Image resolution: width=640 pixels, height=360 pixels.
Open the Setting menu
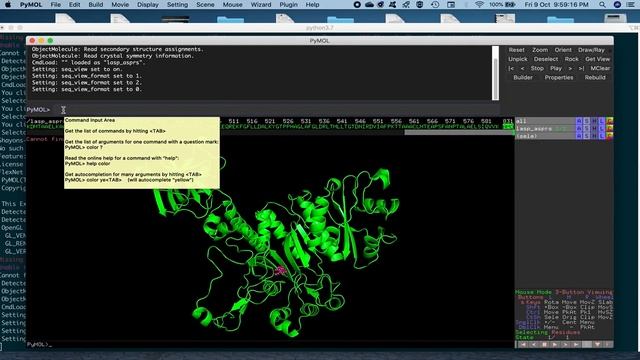click(x=177, y=4)
